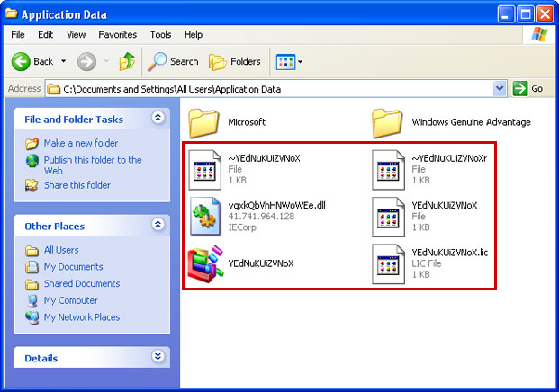This screenshot has width=559, height=392.
Task: Click the Windows flag logo
Action: coord(539,34)
